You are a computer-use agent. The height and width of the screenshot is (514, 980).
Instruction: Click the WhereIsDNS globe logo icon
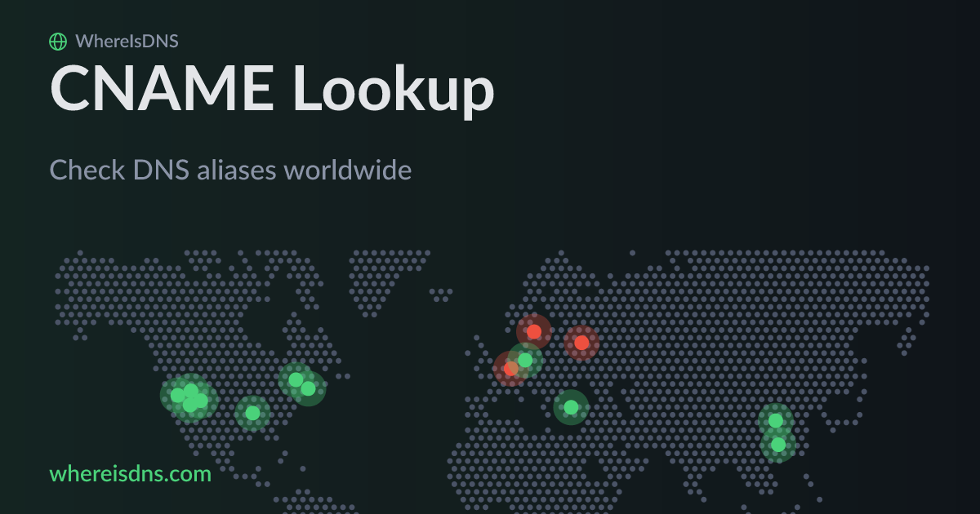58,41
